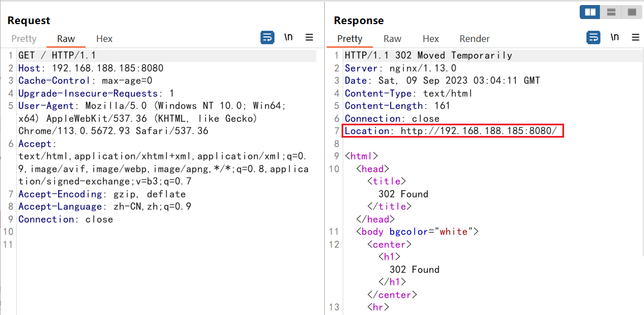Click the GET / HTTP/1.1 request line

click(57, 55)
